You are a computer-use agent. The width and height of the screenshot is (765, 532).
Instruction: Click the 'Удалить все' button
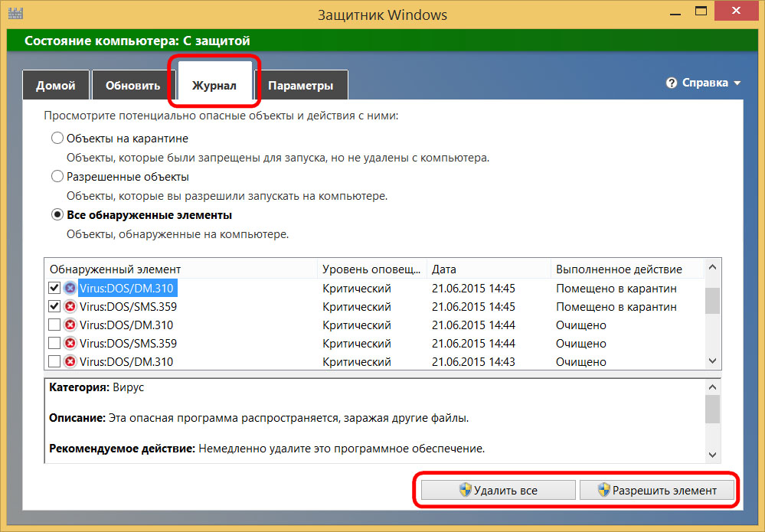coord(498,490)
